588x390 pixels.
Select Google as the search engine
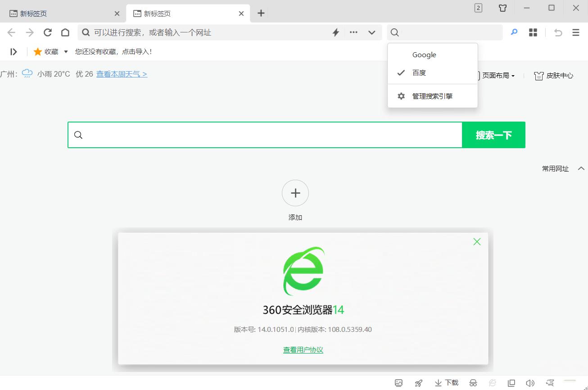[424, 54]
